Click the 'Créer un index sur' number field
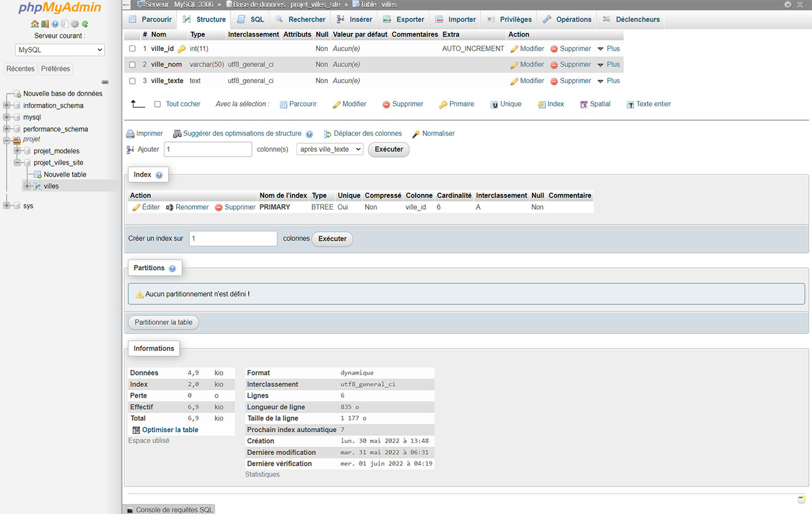Screen dimensions: 812x514 coord(233,239)
